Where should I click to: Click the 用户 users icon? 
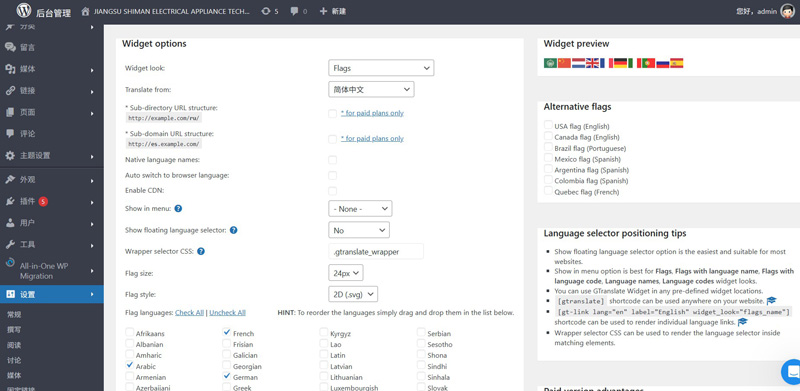10,223
